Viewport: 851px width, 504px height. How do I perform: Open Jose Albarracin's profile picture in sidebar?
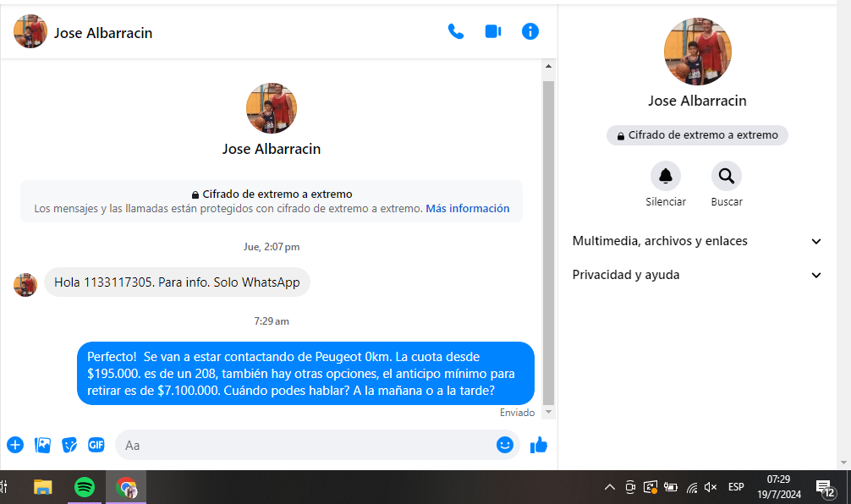click(x=697, y=51)
